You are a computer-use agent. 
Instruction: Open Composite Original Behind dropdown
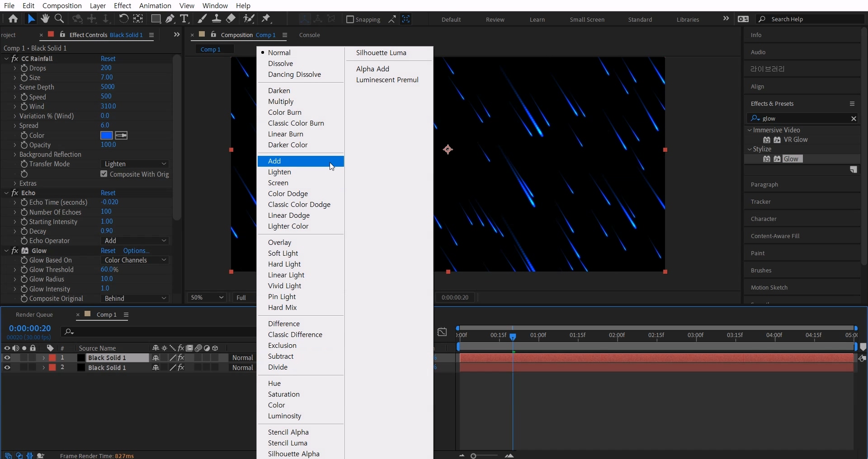point(135,299)
